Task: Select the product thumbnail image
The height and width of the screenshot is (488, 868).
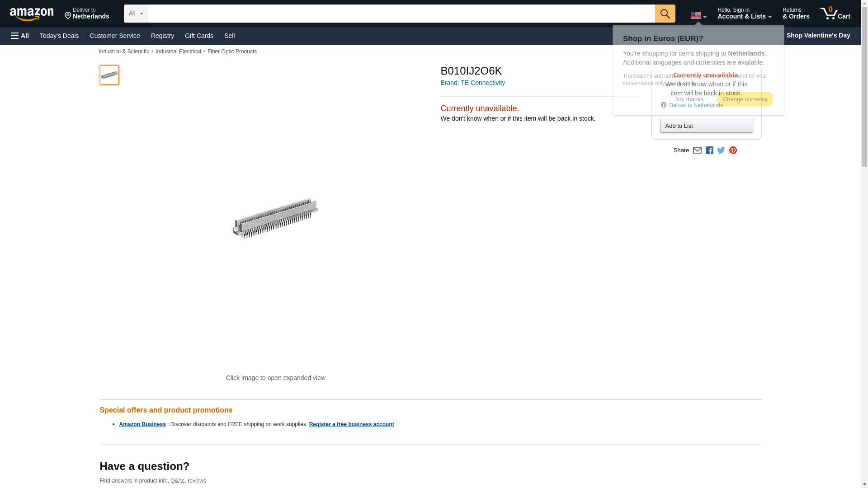Action: click(109, 75)
